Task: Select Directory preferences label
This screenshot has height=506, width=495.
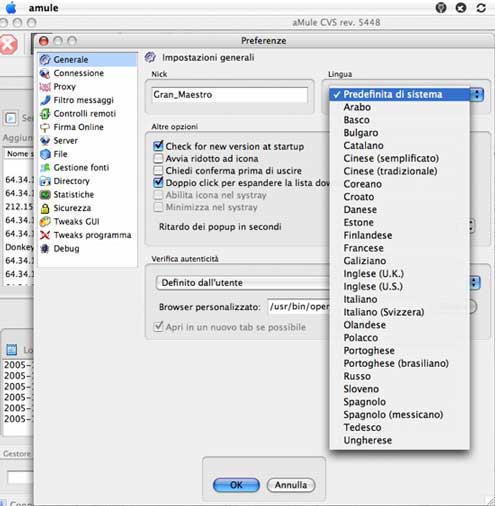Action: pyautogui.click(x=72, y=181)
